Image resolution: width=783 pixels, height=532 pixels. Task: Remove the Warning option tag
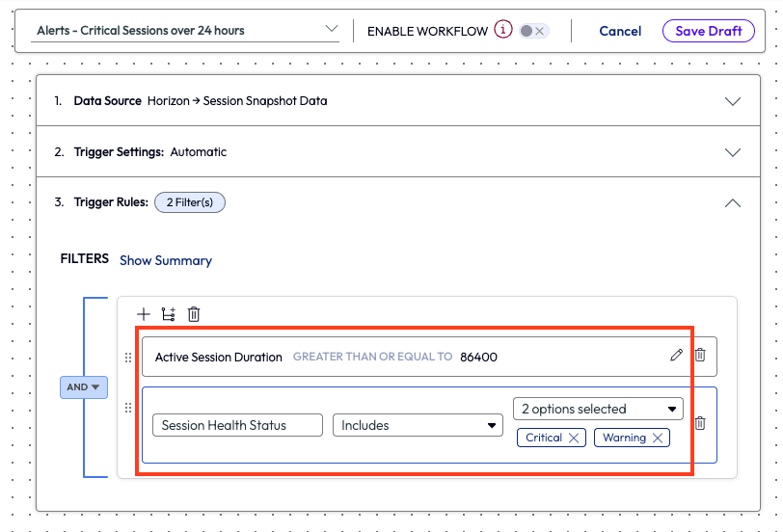click(658, 438)
